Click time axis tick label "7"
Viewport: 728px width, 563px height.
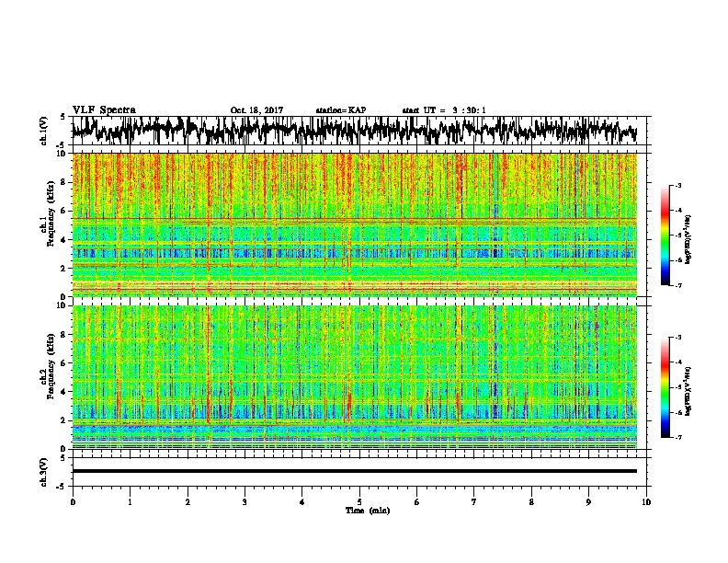click(474, 501)
